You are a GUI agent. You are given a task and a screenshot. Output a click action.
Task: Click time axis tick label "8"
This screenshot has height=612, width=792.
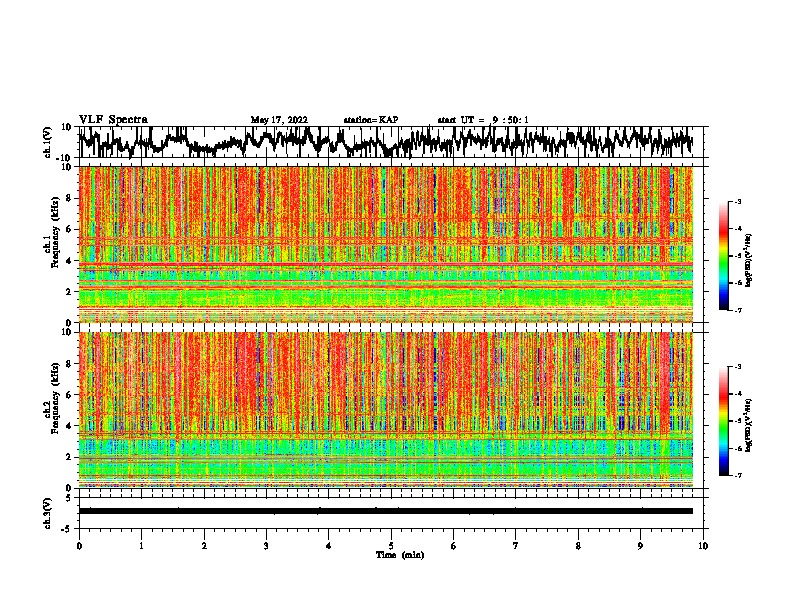[x=578, y=546]
